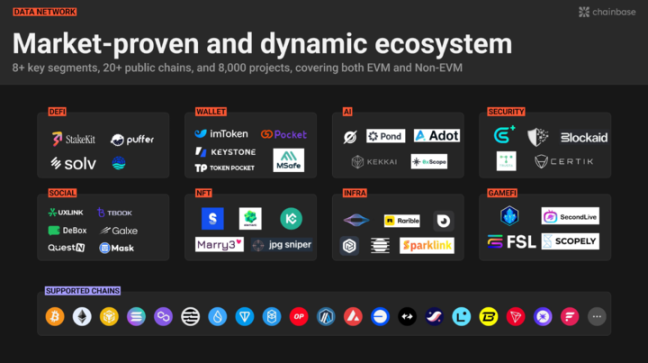Click the SUPPORTED CHAINS label

[x=83, y=291]
